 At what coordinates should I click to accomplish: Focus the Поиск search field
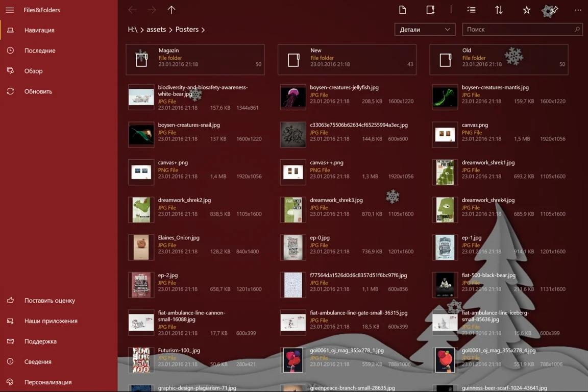[x=522, y=29]
